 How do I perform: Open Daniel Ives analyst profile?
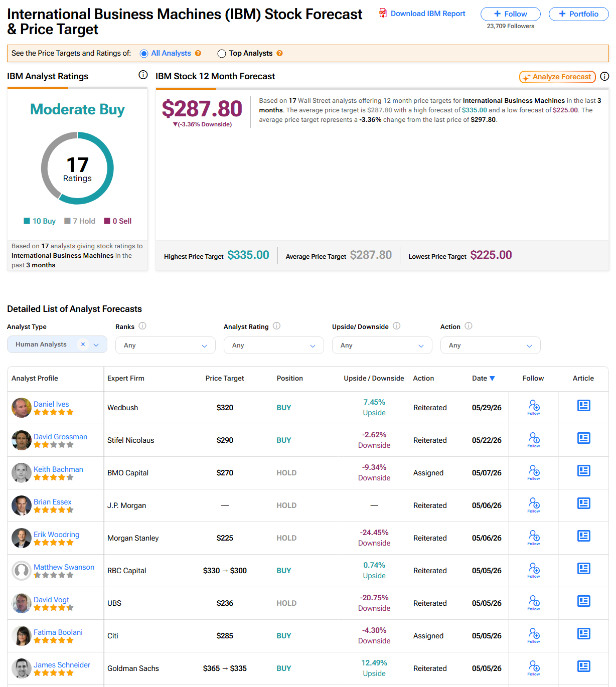[51, 404]
